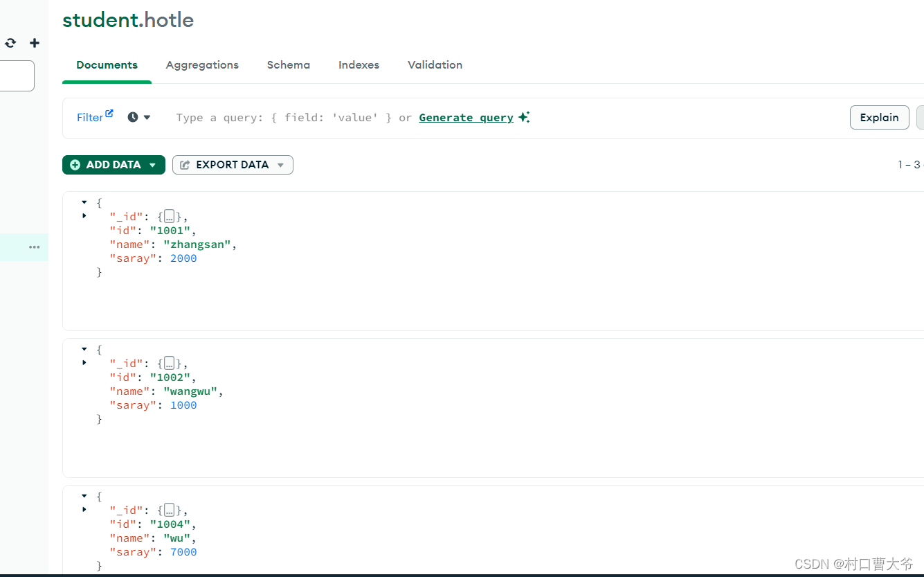Click the refresh databases icon in sidebar
924x577 pixels.
pyautogui.click(x=10, y=43)
